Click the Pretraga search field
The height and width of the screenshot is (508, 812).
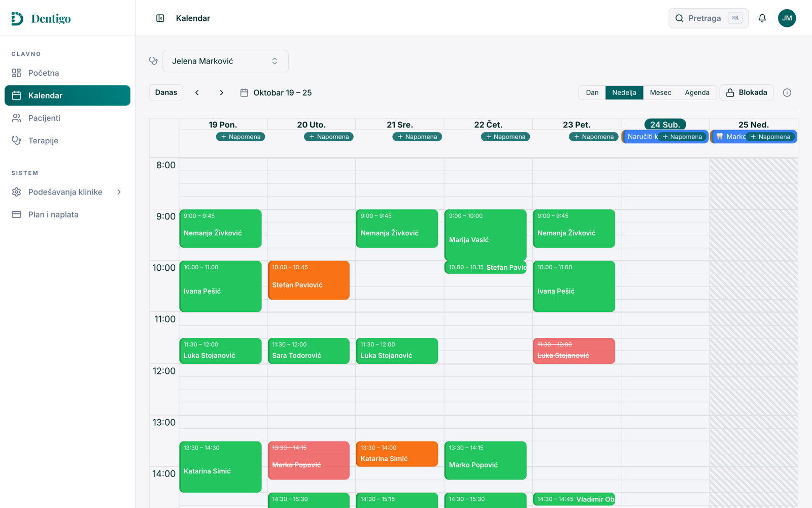point(708,18)
